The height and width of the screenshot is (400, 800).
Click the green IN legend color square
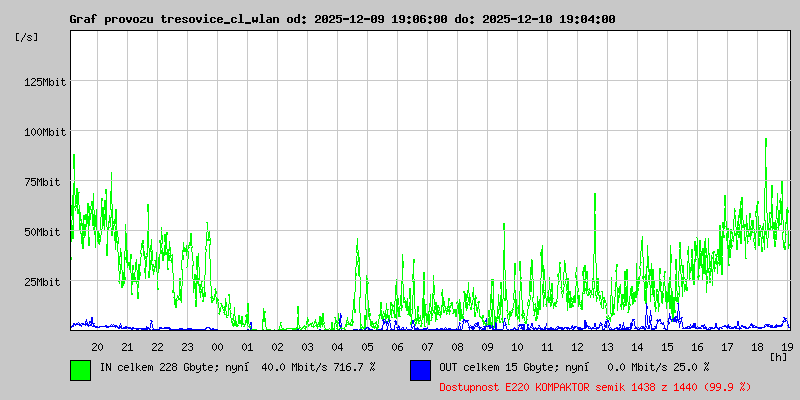point(80,369)
